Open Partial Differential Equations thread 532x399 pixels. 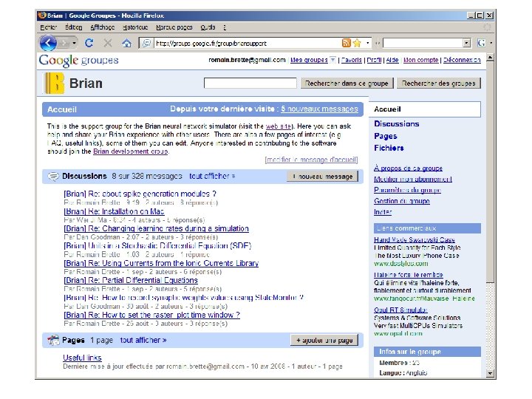[131, 280]
